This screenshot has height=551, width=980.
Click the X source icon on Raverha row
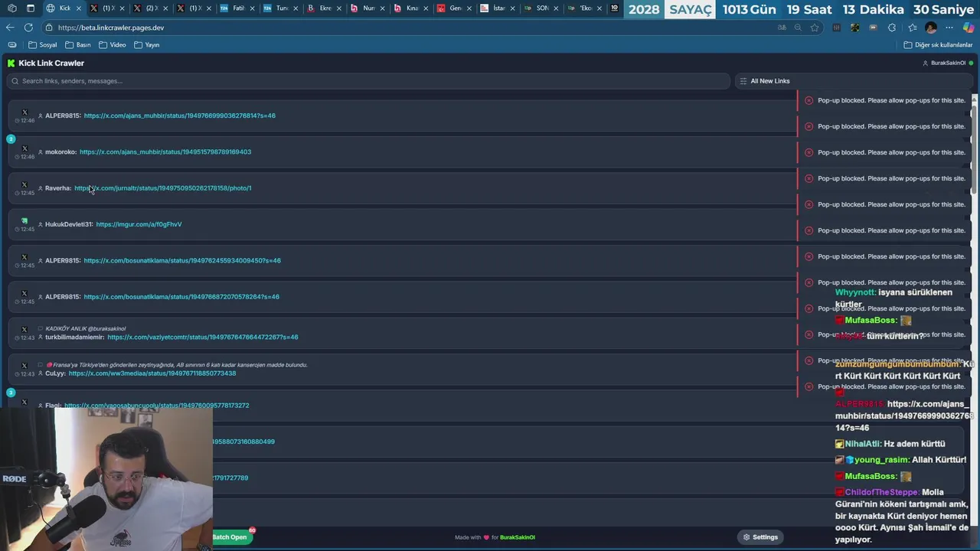(24, 184)
